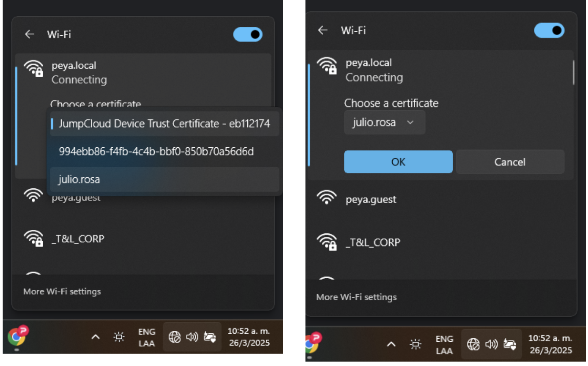This screenshot has width=588, height=366.
Task: Confirm certificate with OK button
Action: click(398, 162)
